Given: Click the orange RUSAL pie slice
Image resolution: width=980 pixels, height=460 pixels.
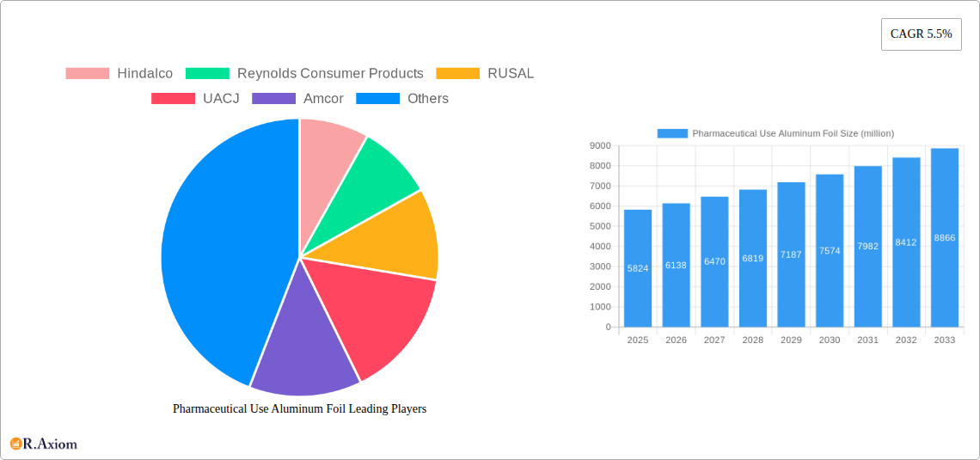Looking at the screenshot, I should click(400, 236).
